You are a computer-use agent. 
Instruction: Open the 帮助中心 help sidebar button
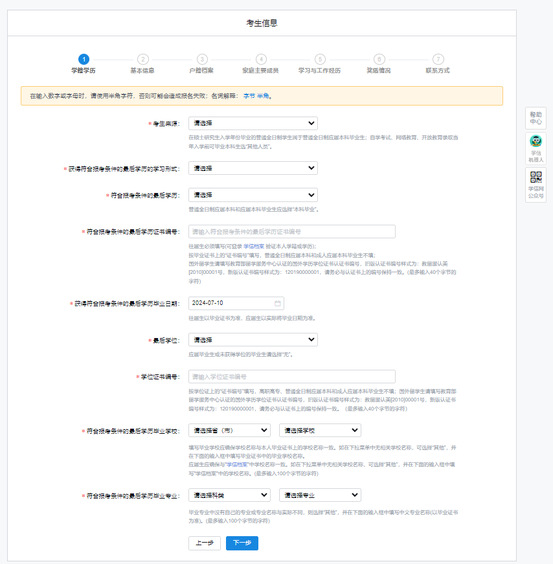(x=536, y=118)
